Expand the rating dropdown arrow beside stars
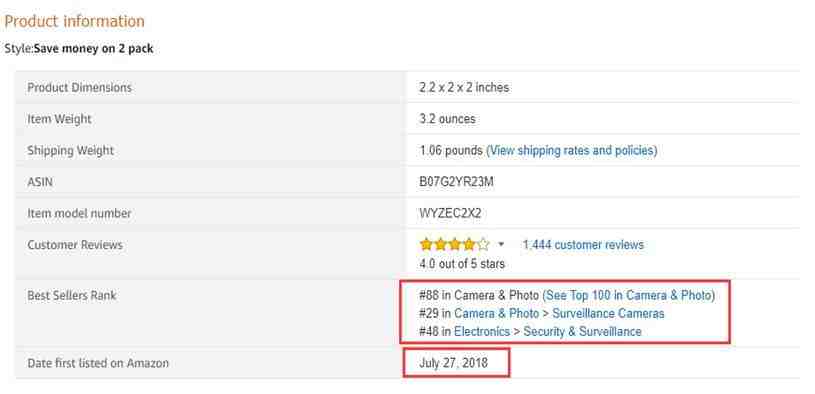This screenshot has height=394, width=815. [501, 244]
